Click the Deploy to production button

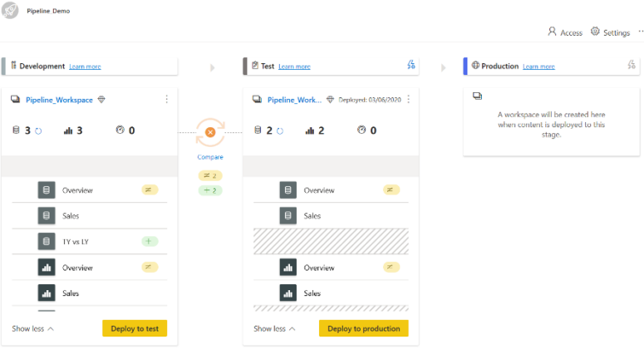click(363, 328)
